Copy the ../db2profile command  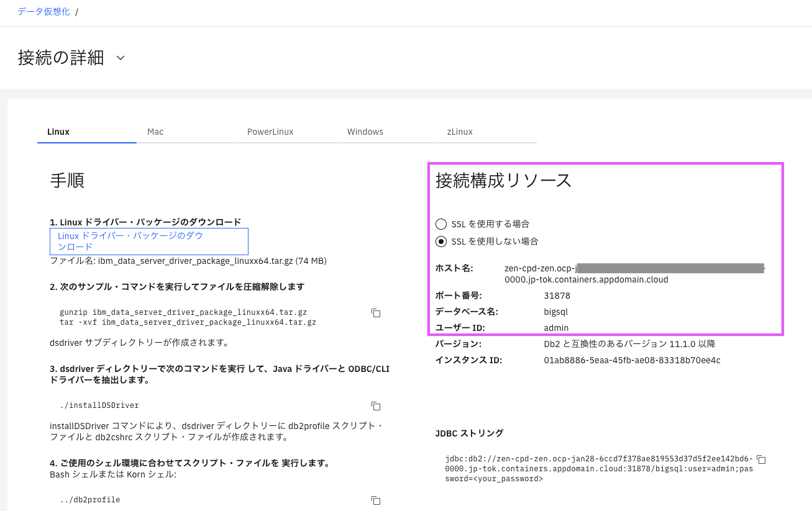click(376, 500)
